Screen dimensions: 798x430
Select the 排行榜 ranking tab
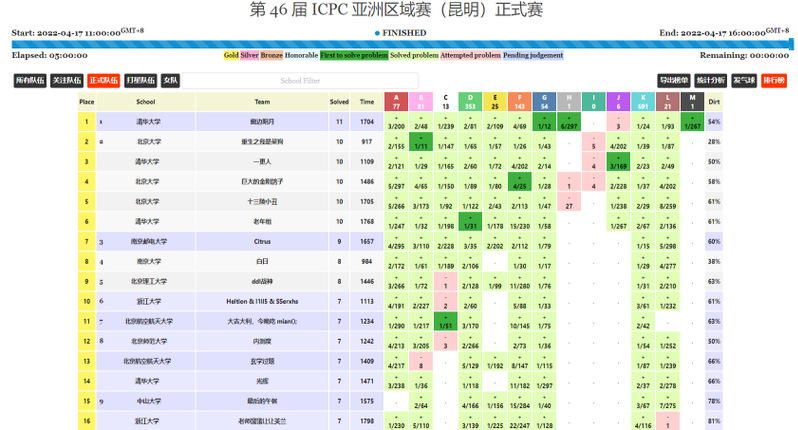774,79
